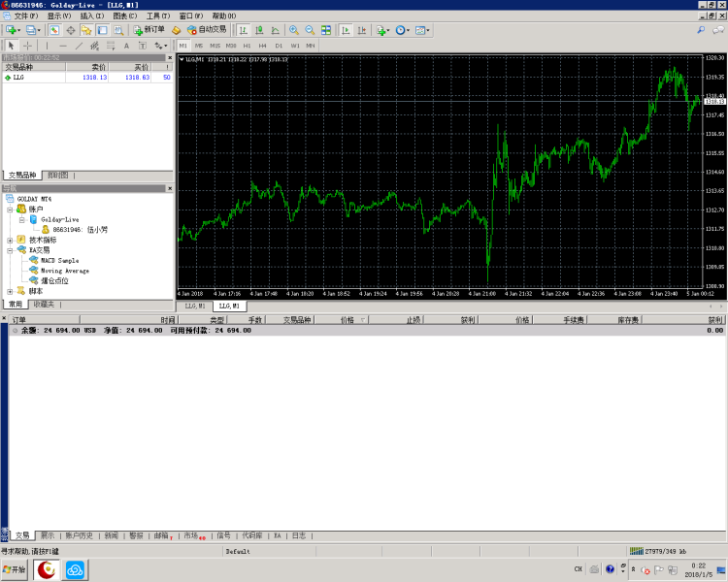Click the search magnifier at toolbar right
This screenshot has width=728, height=582.
[x=701, y=30]
